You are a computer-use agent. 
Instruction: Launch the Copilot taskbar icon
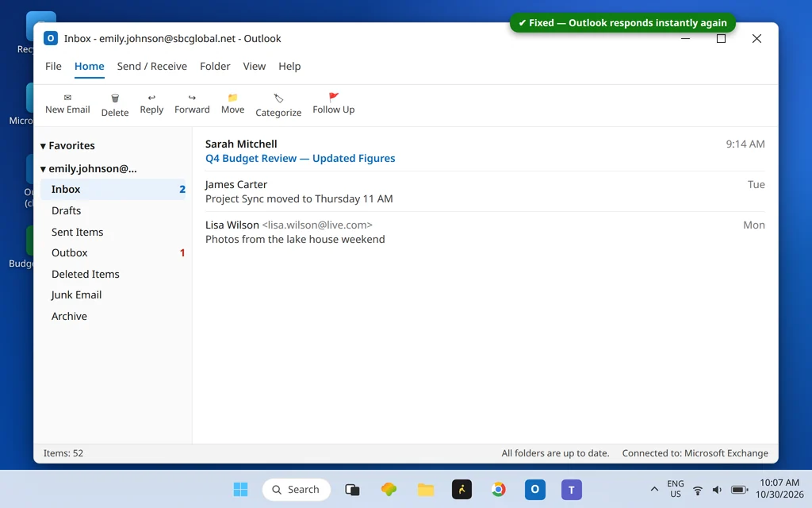coord(389,489)
